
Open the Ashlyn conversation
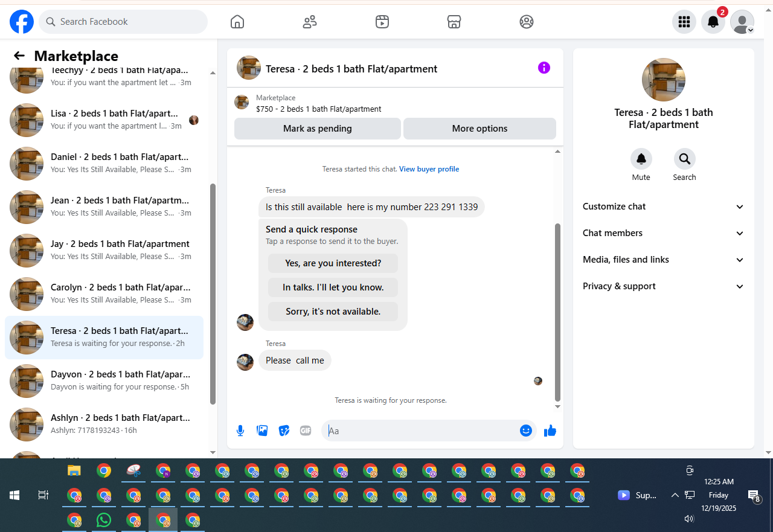pyautogui.click(x=104, y=425)
